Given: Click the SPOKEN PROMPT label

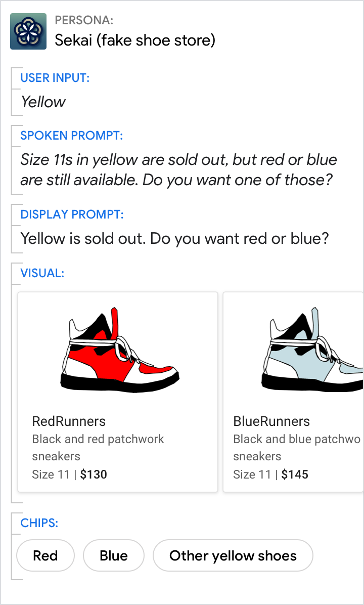Looking at the screenshot, I should pyautogui.click(x=72, y=136).
